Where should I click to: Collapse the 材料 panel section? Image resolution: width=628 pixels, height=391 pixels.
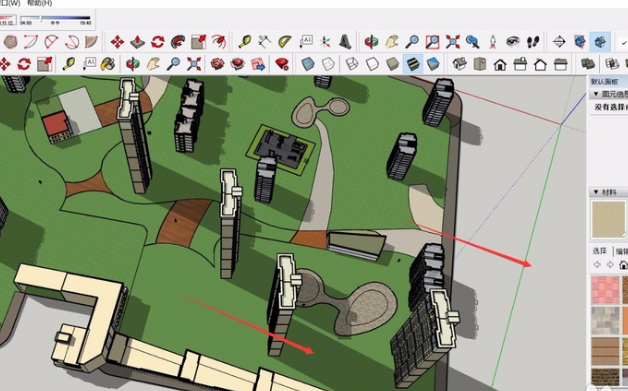pyautogui.click(x=596, y=192)
